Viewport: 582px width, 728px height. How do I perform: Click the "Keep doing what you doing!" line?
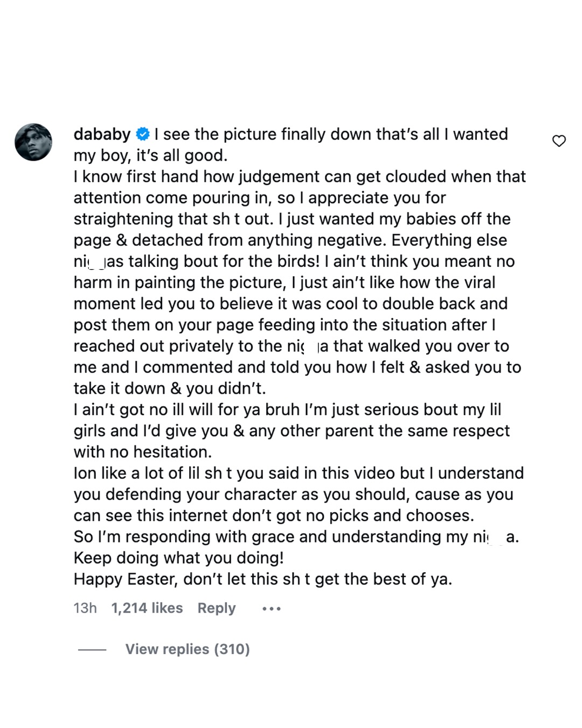click(x=178, y=558)
